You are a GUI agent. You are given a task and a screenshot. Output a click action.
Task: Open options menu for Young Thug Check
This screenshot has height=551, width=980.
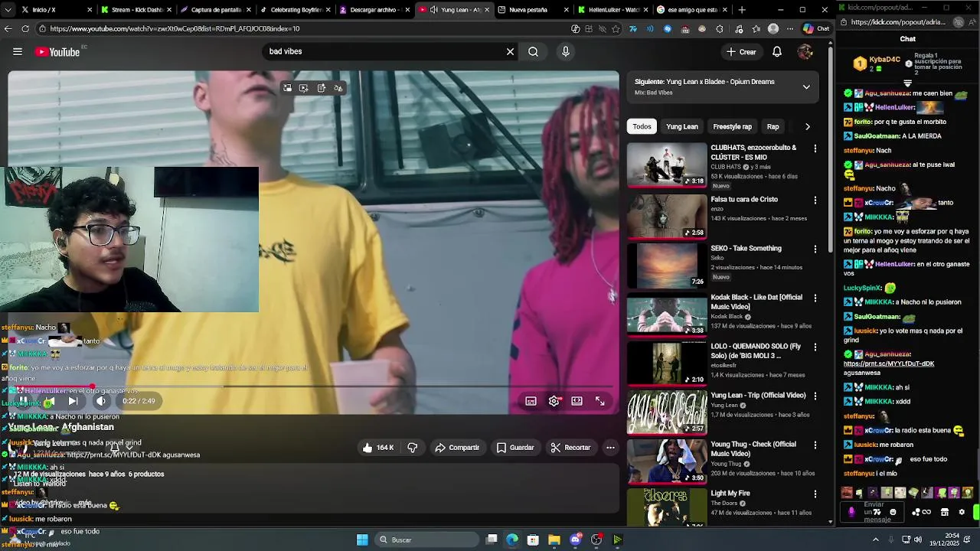pos(815,445)
